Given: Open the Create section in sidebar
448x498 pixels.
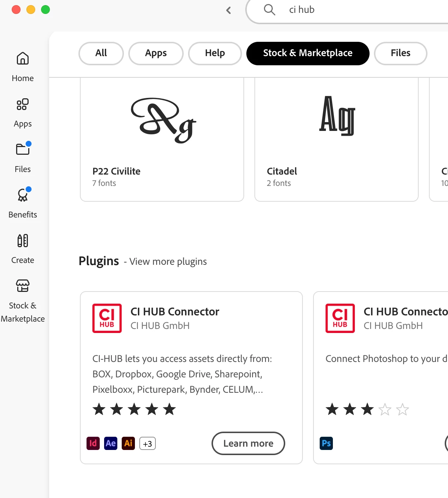Looking at the screenshot, I should [x=23, y=249].
